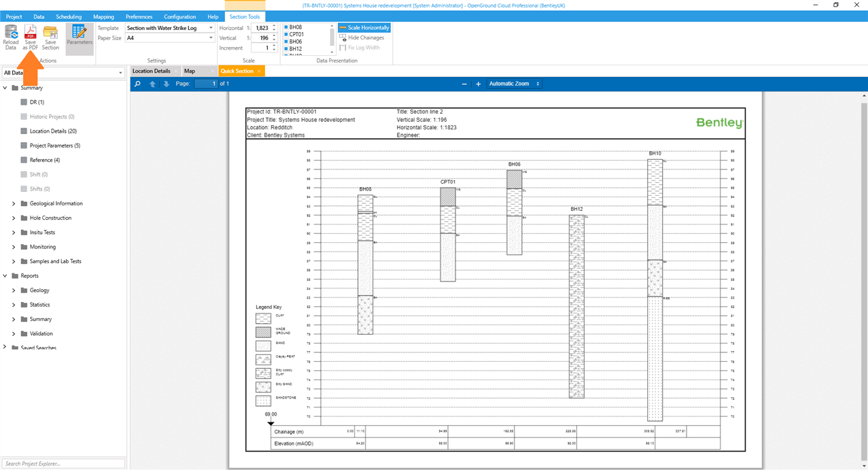Expand Insitu Tests folder
The width and height of the screenshot is (868, 470).
[14, 233]
